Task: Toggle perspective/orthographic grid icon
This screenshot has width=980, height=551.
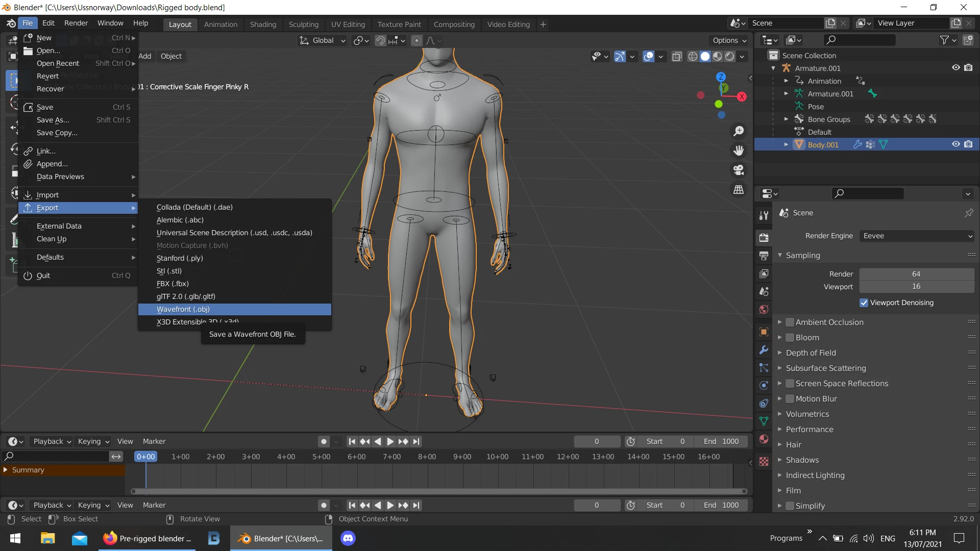Action: point(739,190)
